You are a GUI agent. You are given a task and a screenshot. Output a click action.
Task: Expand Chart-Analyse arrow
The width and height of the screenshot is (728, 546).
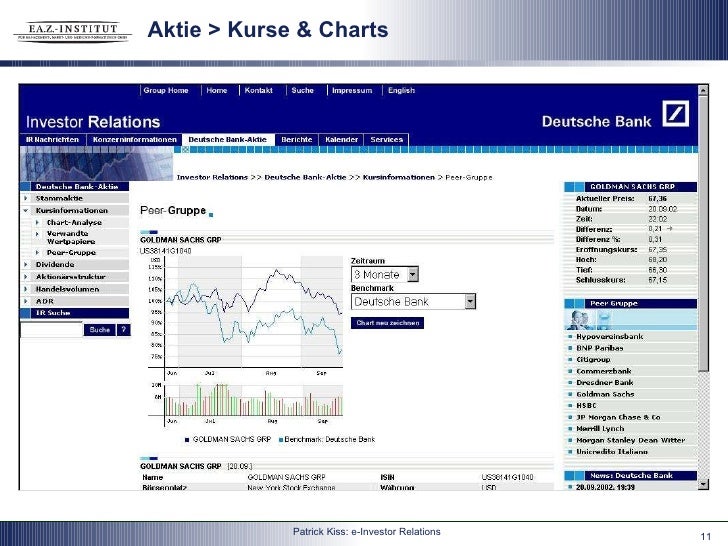tap(38, 222)
